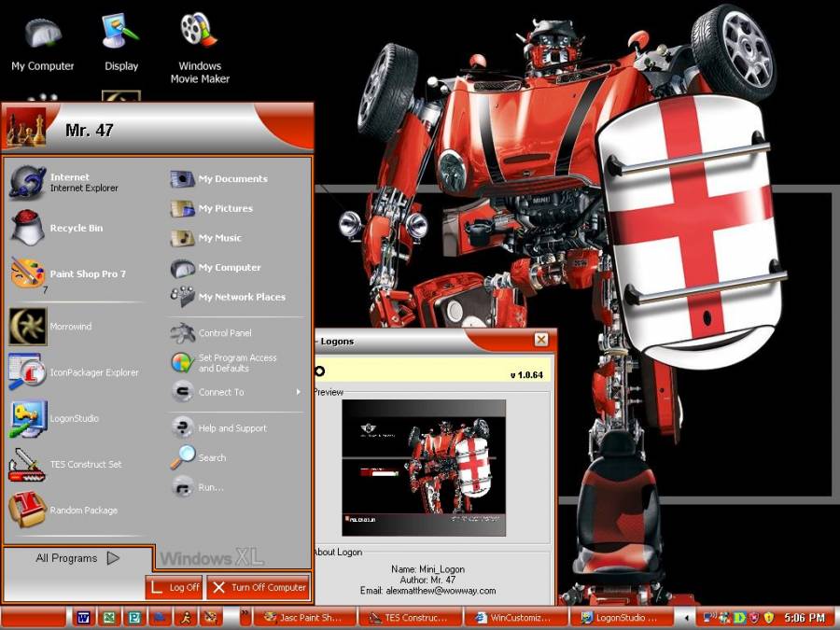Image resolution: width=840 pixels, height=630 pixels.
Task: Click the 5:06 PM clock in the taskbar
Action: pos(805,618)
